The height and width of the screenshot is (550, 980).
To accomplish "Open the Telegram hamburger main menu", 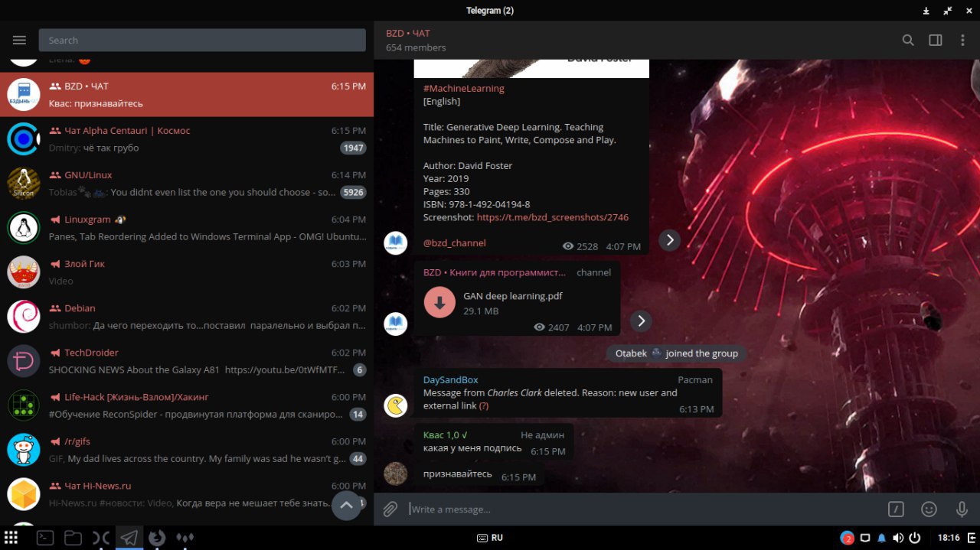I will click(19, 41).
